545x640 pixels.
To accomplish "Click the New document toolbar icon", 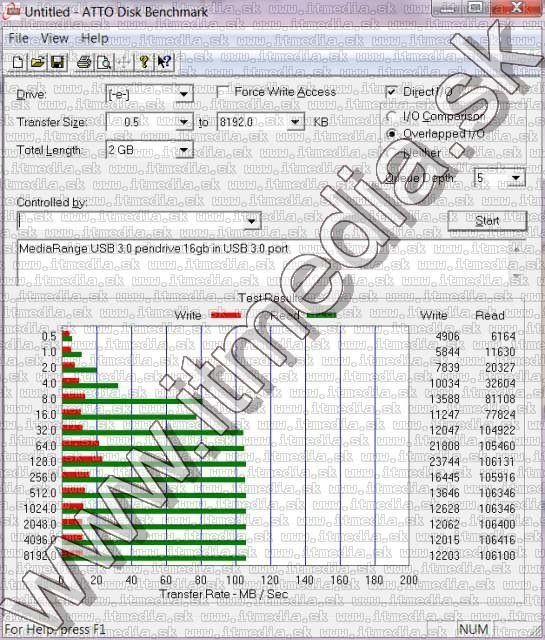I will coord(18,62).
